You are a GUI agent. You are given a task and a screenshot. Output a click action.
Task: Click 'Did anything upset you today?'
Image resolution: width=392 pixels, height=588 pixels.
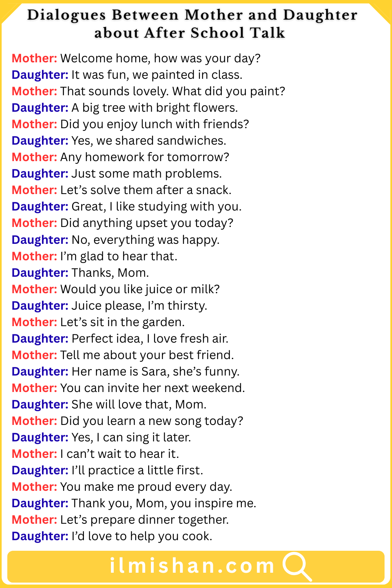(147, 223)
